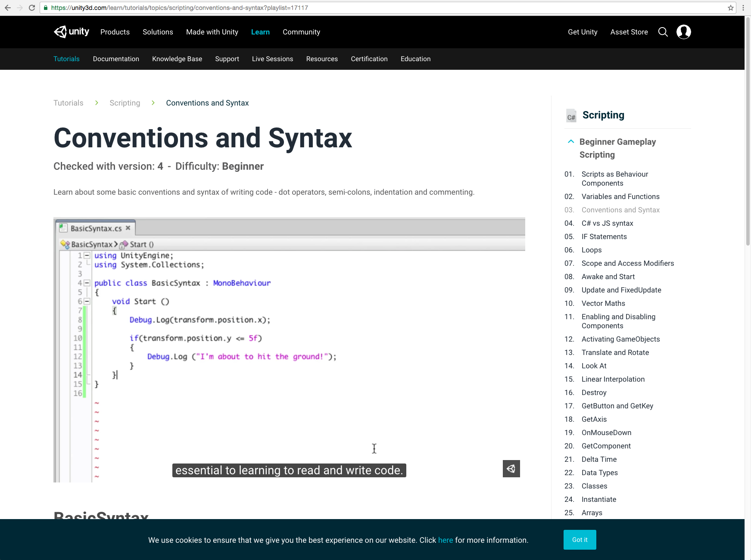Open Enabling and Disabling Components tutorial
The image size is (751, 560).
pyautogui.click(x=618, y=321)
